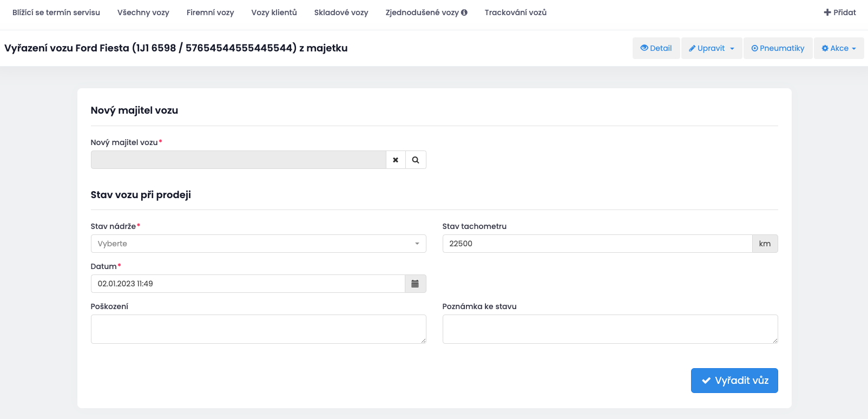Switch to Všechny vozy tab
This screenshot has height=419, width=868.
click(143, 12)
